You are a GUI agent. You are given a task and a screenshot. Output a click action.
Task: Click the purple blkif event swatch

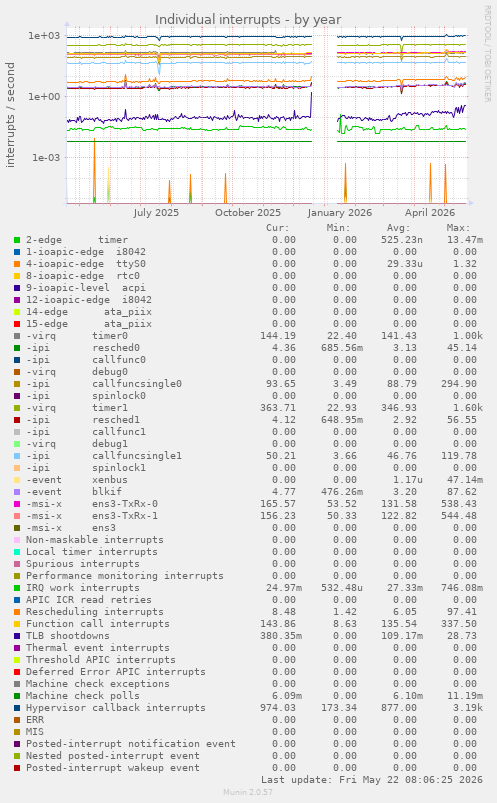(x=17, y=492)
